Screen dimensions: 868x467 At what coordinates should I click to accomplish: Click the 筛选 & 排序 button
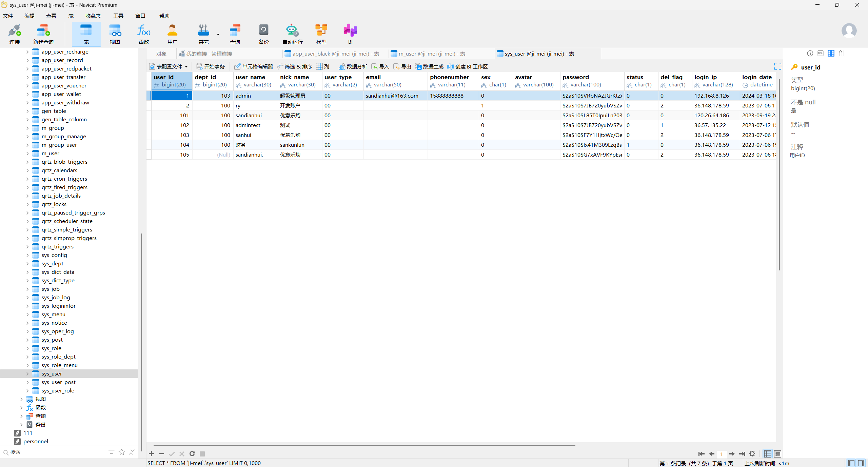295,66
